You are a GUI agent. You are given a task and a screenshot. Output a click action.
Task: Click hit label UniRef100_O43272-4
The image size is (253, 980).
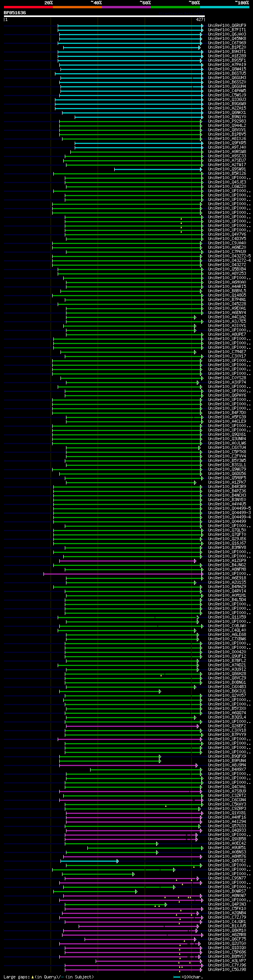229,260
